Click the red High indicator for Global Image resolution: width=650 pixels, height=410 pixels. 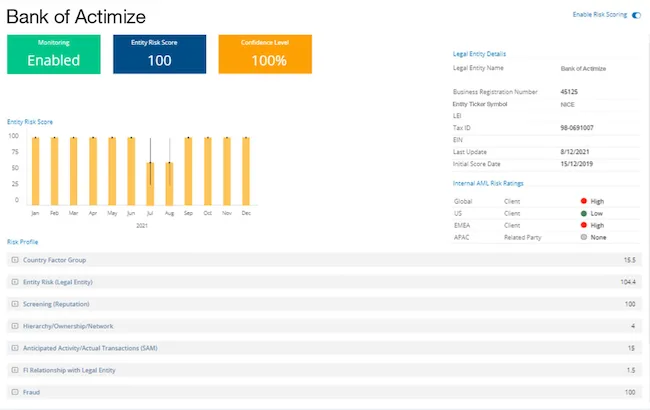point(584,201)
